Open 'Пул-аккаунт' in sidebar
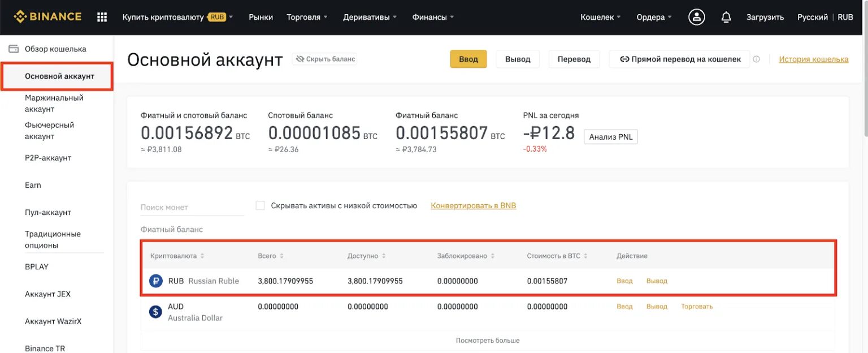 [x=48, y=212]
